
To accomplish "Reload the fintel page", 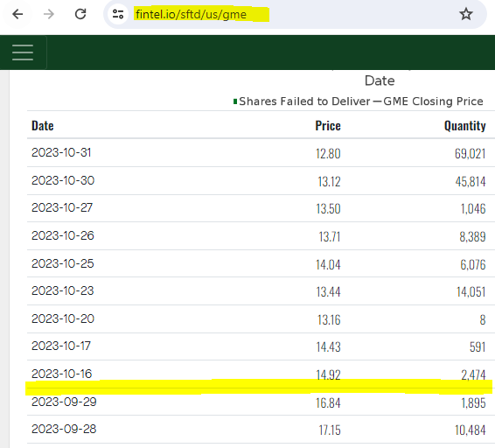I will (80, 14).
